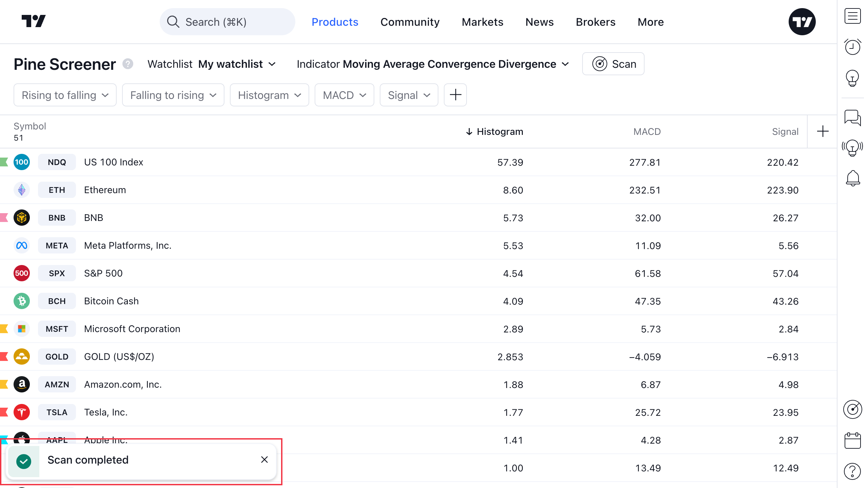The height and width of the screenshot is (488, 868).
Task: Open the alerts clock icon in sidebar
Action: (852, 47)
